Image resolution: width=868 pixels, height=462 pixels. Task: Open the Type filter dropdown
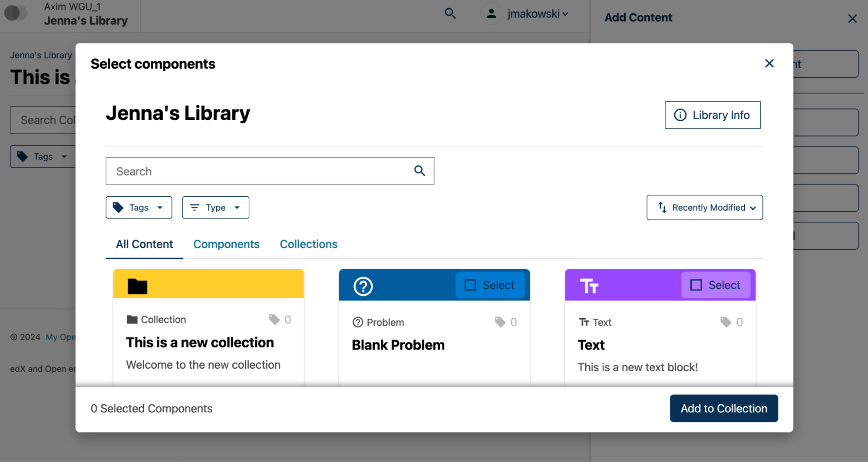tap(215, 207)
